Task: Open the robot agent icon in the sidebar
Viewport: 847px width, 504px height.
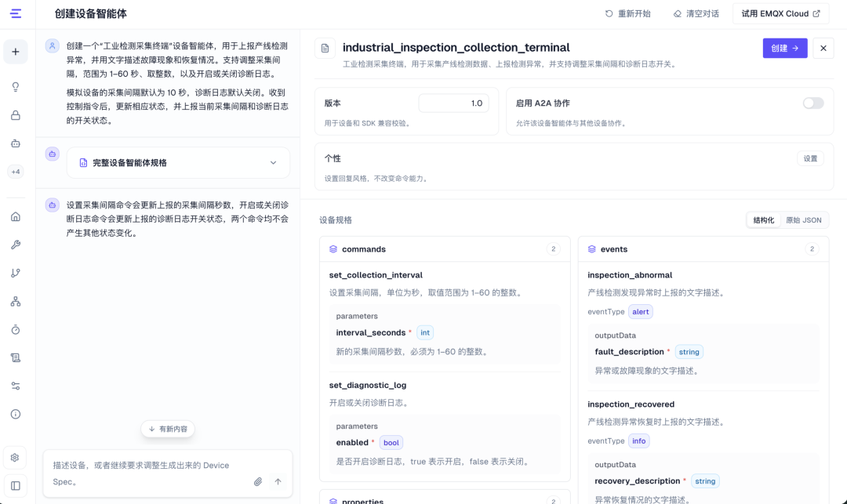Action: 16,143
